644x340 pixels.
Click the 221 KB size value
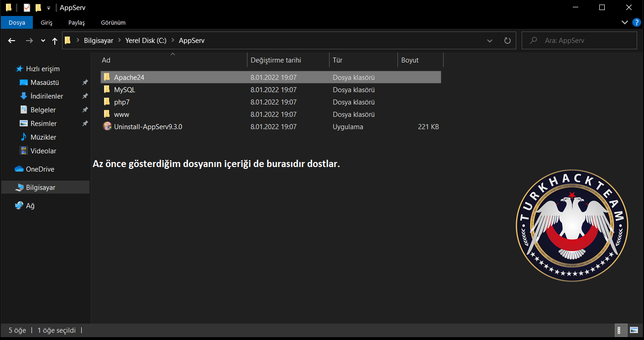click(x=428, y=127)
